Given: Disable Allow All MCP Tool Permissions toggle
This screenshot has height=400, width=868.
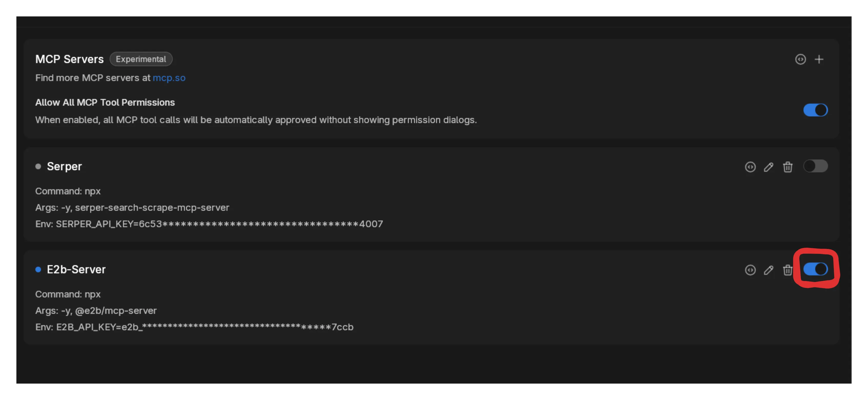Looking at the screenshot, I should point(815,110).
